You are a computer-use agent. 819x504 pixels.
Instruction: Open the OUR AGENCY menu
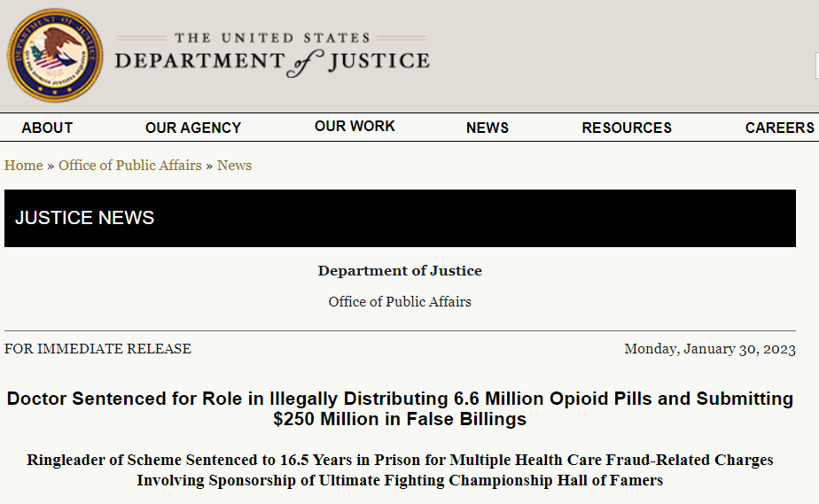(193, 128)
